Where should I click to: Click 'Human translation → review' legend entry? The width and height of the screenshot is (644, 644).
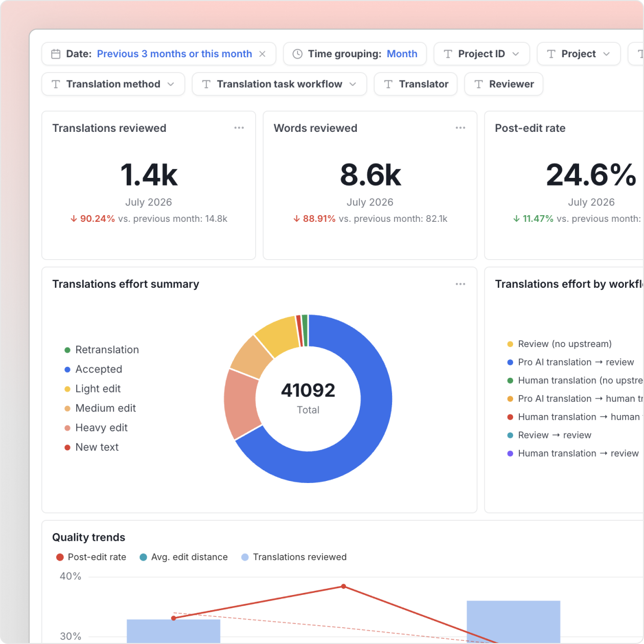click(x=573, y=453)
